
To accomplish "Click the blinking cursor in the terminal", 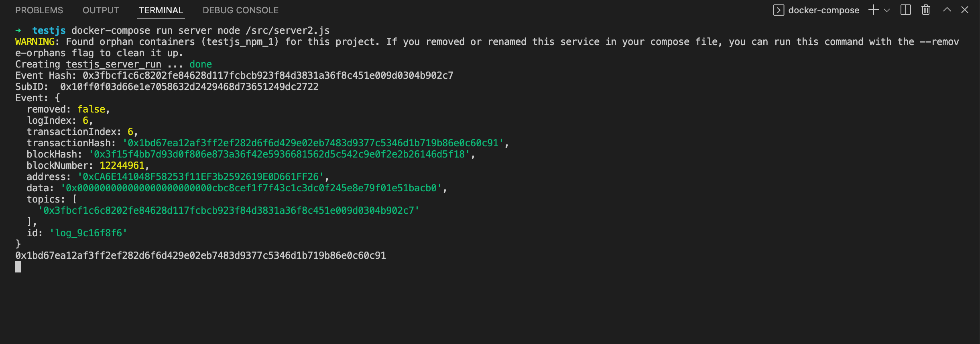I will tap(18, 266).
